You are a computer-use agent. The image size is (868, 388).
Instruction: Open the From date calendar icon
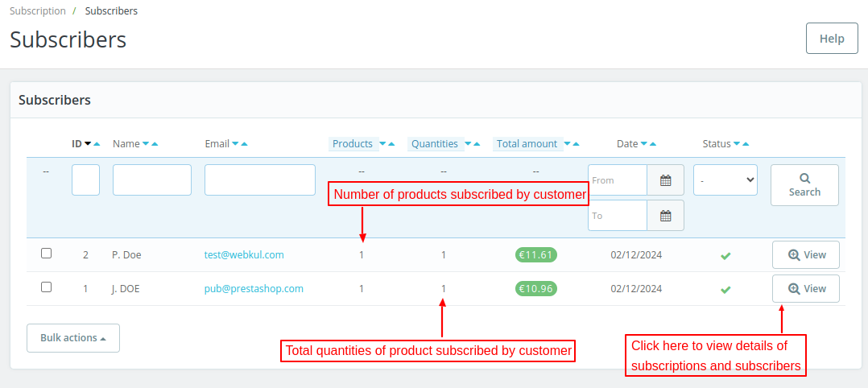[665, 180]
